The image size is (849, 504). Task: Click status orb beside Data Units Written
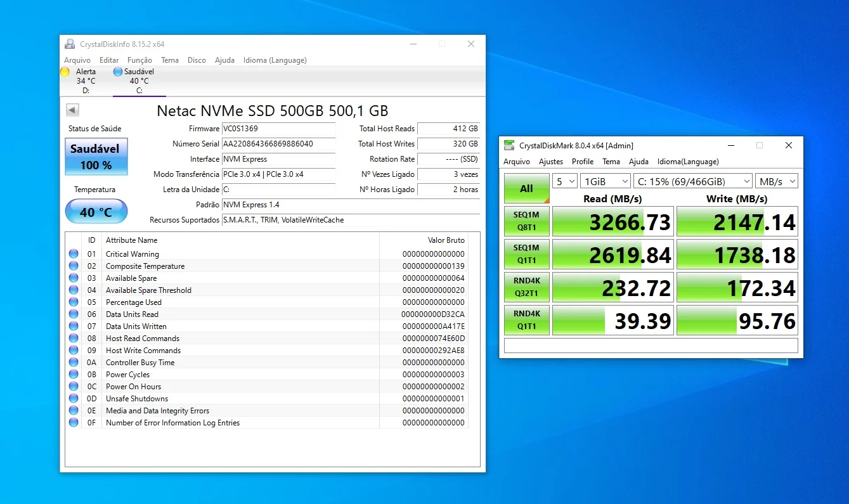74,326
